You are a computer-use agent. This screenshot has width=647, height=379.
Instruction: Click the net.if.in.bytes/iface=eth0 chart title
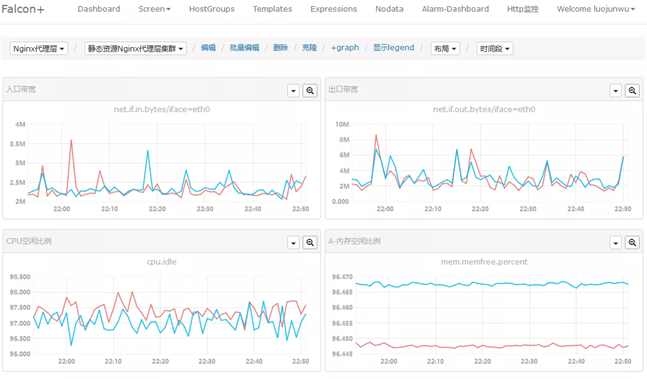tap(162, 109)
